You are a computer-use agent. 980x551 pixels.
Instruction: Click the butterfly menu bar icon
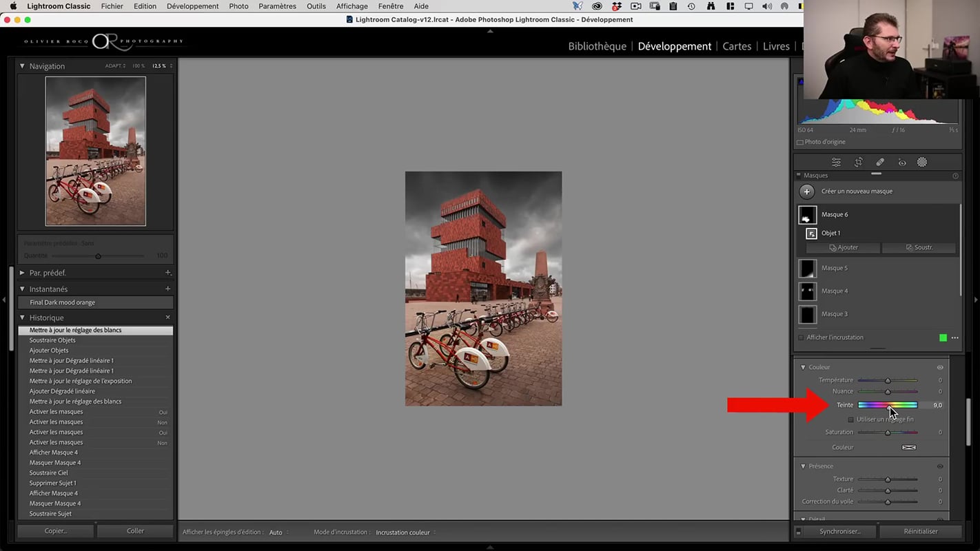(x=578, y=6)
